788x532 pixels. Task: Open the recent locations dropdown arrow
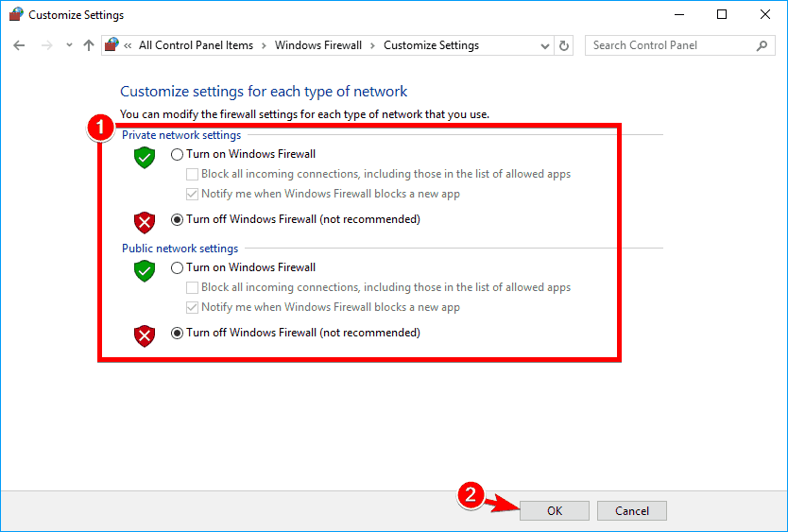(x=69, y=45)
